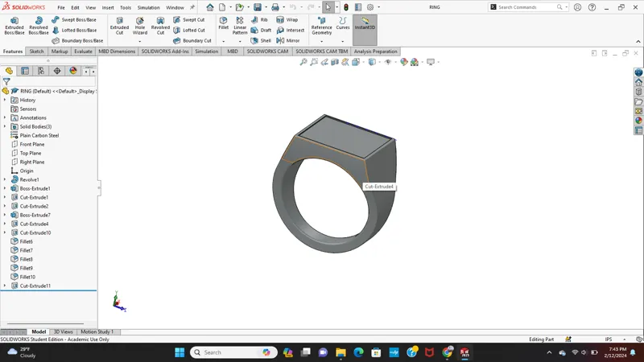Click the Rebuild traffic light icon
Viewport: 644px width, 362px height.
pyautogui.click(x=346, y=7)
